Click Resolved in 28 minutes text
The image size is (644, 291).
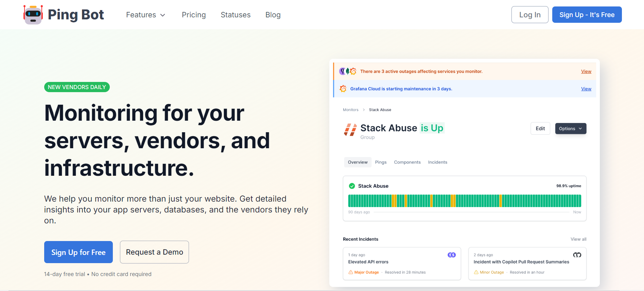tap(405, 272)
